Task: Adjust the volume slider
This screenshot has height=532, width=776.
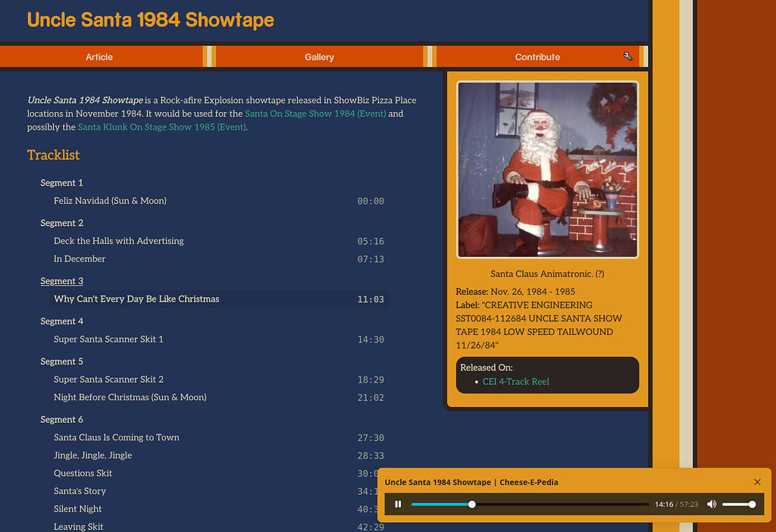Action: tap(739, 504)
